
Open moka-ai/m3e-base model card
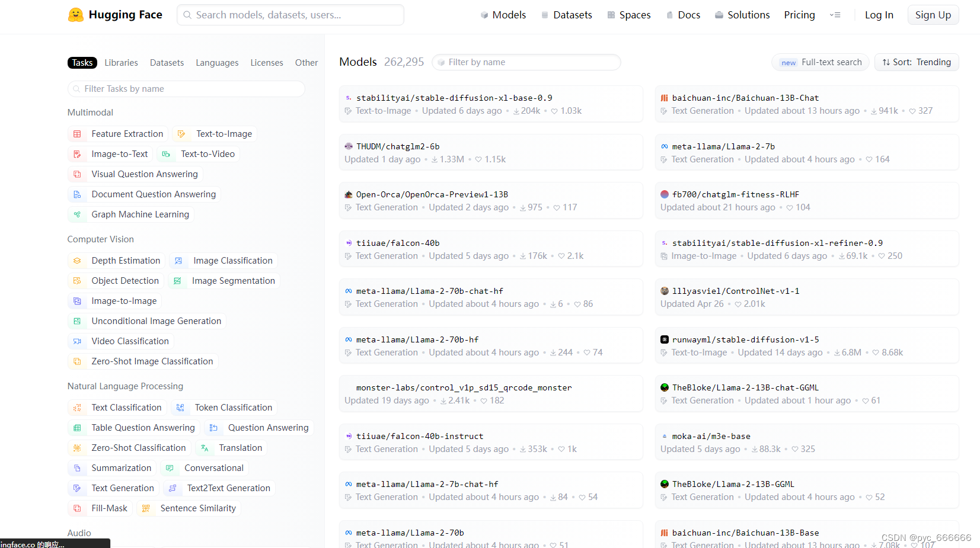tap(807, 443)
